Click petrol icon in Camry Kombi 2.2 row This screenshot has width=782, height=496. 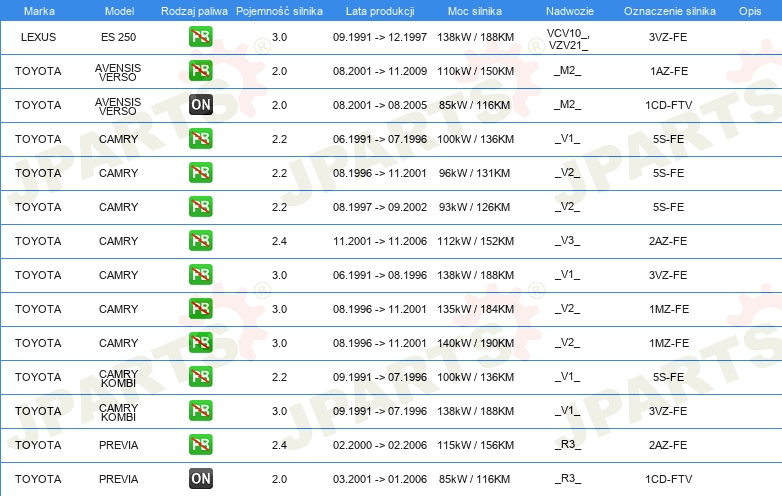(200, 376)
